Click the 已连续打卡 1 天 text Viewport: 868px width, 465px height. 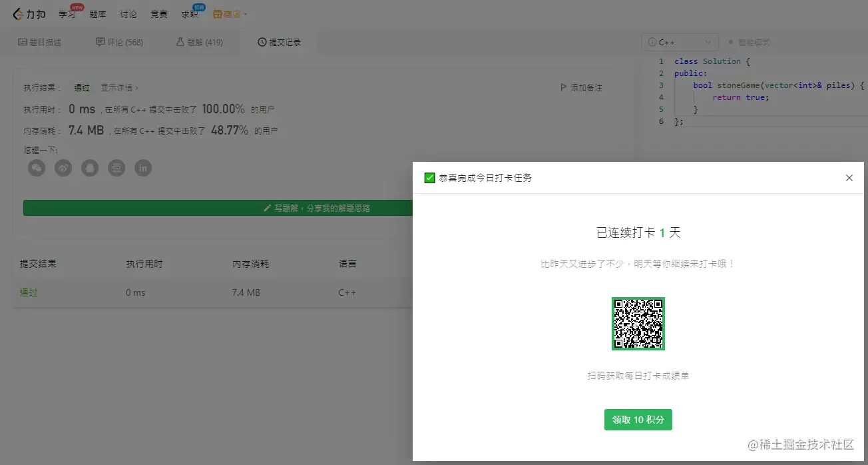tap(638, 232)
